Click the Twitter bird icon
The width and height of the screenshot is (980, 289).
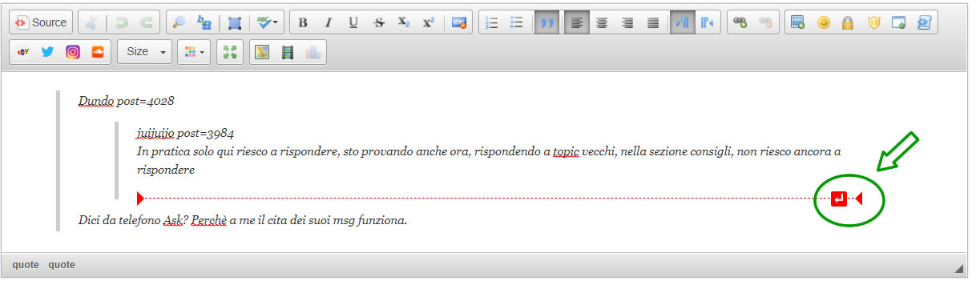tap(47, 52)
